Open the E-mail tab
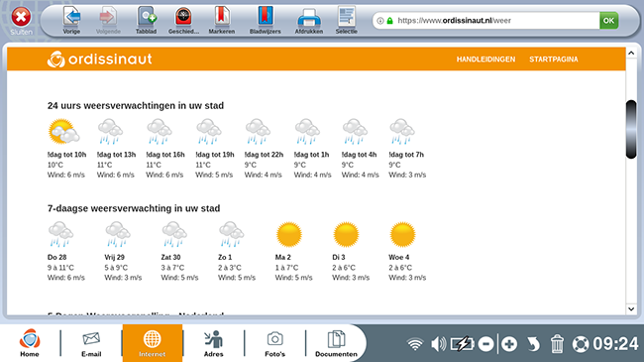The height and width of the screenshot is (362, 644). pyautogui.click(x=91, y=343)
